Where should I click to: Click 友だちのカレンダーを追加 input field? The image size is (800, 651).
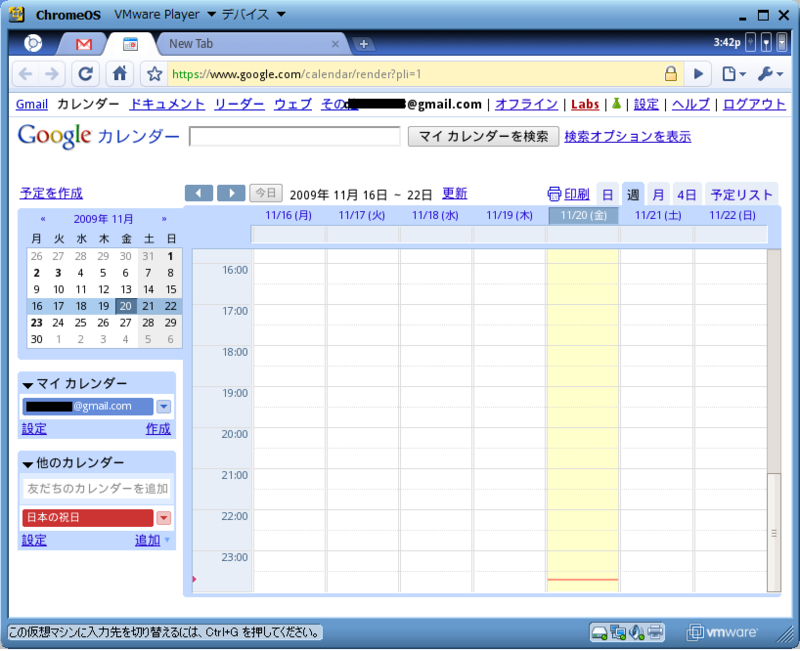point(97,489)
